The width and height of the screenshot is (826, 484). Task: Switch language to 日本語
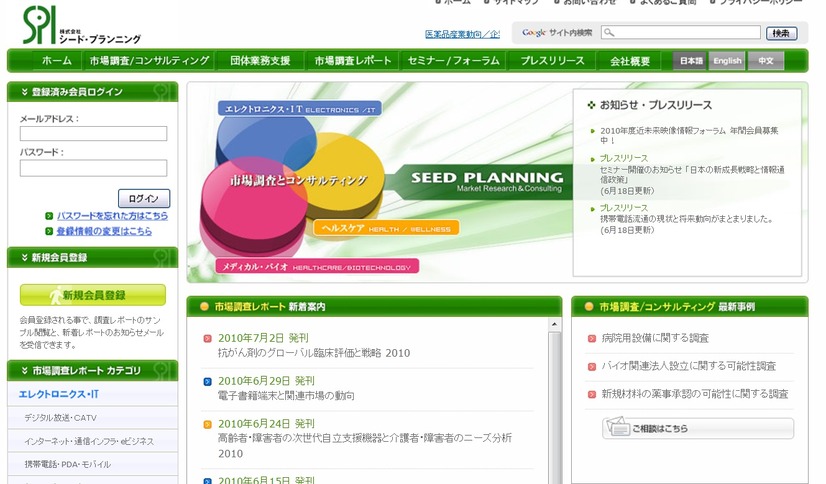point(691,61)
